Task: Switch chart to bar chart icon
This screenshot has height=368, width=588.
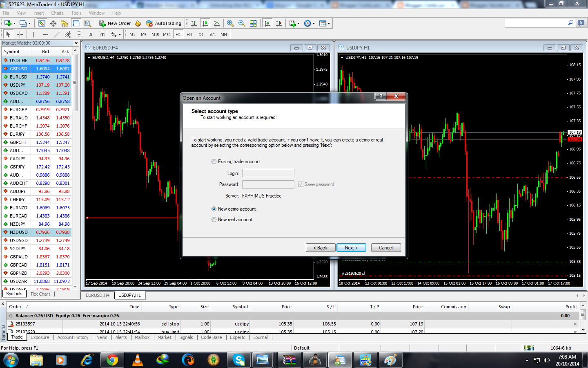Action: tap(194, 23)
